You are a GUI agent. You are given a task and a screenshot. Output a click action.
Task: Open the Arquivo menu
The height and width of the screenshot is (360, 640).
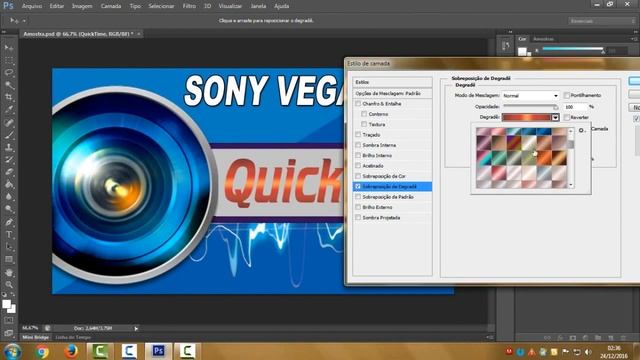[x=32, y=6]
